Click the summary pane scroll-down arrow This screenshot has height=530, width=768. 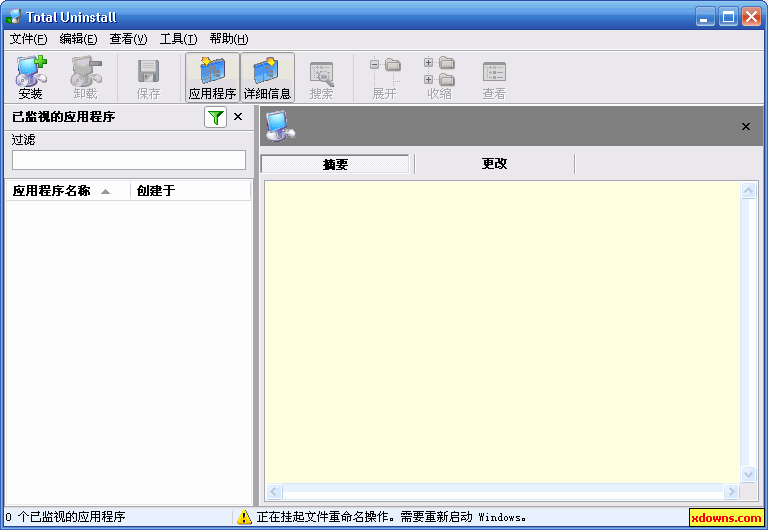pyautogui.click(x=748, y=474)
